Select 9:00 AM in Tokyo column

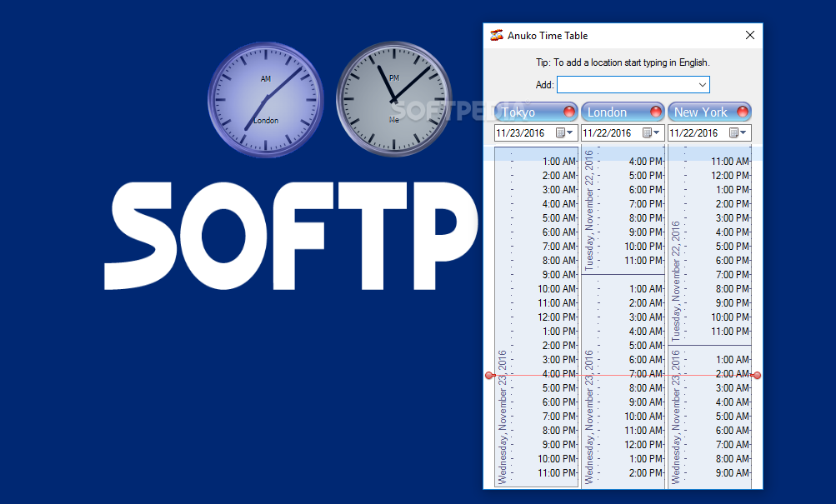559,275
